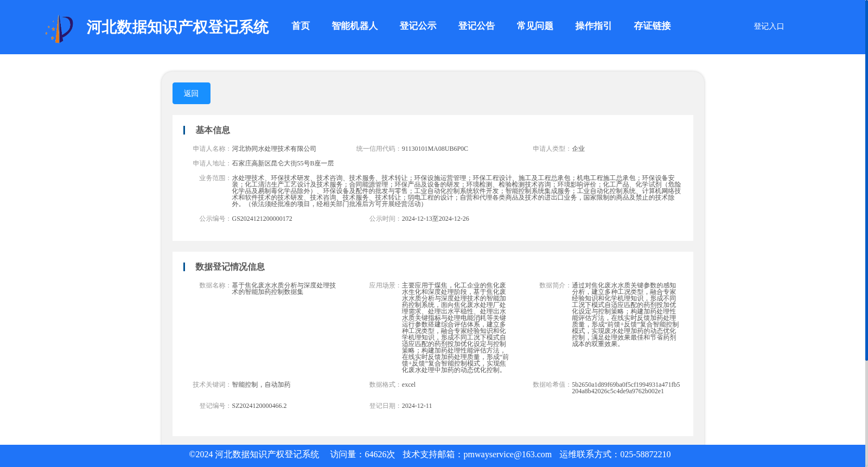Open the 首页 menu item

click(x=301, y=26)
